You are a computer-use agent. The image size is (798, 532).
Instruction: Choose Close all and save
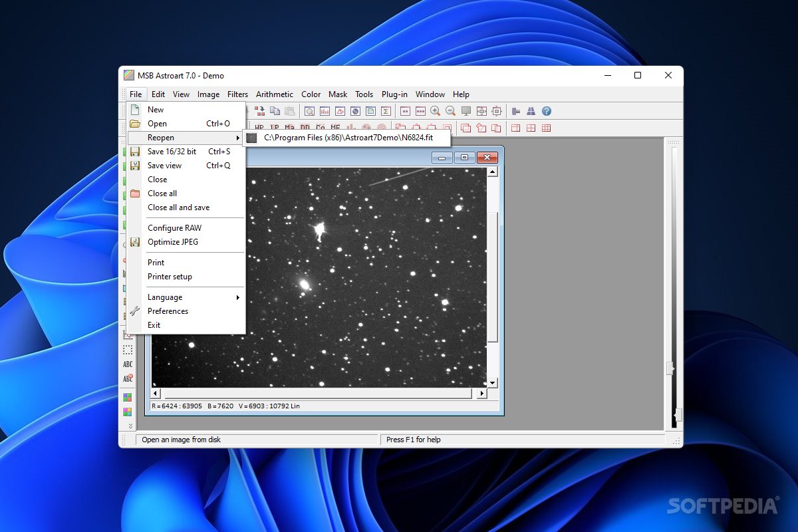(x=187, y=207)
